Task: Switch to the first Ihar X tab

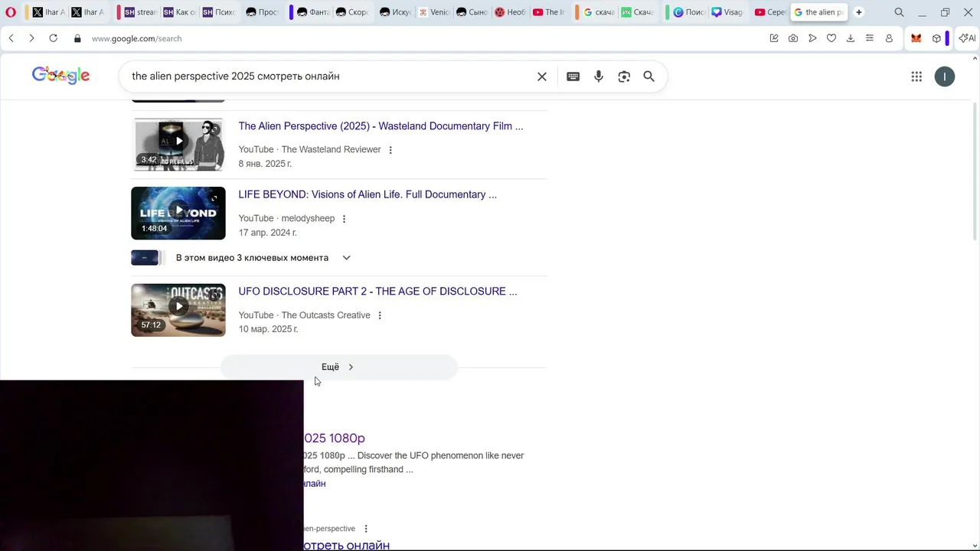Action: tap(47, 12)
